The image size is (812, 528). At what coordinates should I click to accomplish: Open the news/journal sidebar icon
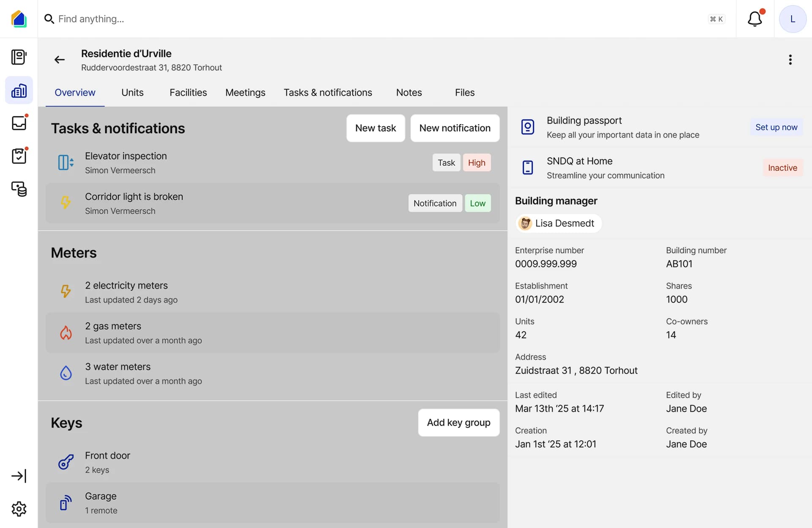pyautogui.click(x=19, y=57)
